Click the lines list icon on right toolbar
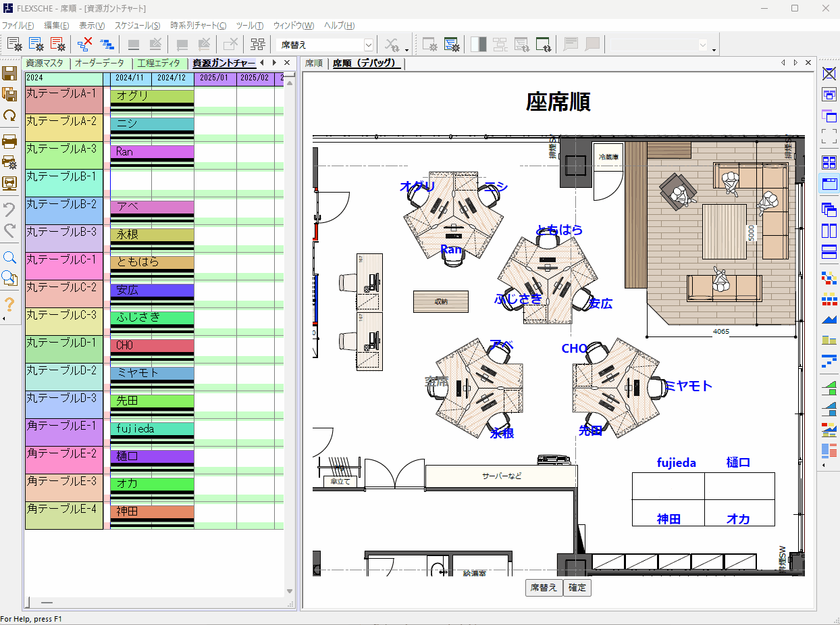840x625 pixels. tap(829, 451)
